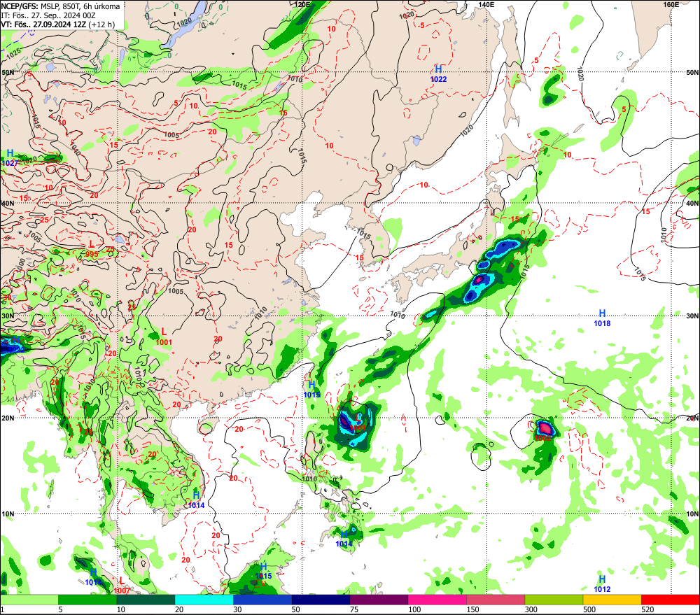Click the 140E longitude label
The image size is (700, 615).
486,4
